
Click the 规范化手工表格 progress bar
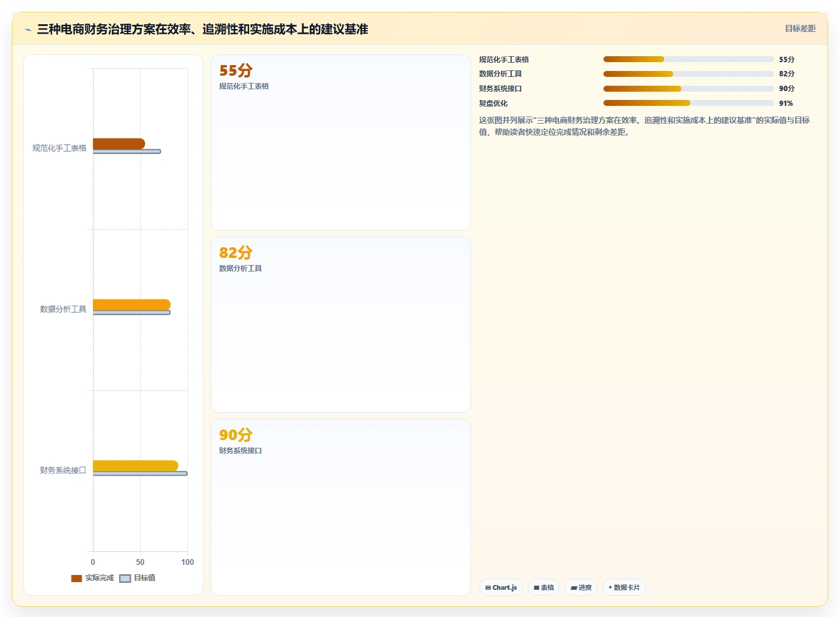689,59
